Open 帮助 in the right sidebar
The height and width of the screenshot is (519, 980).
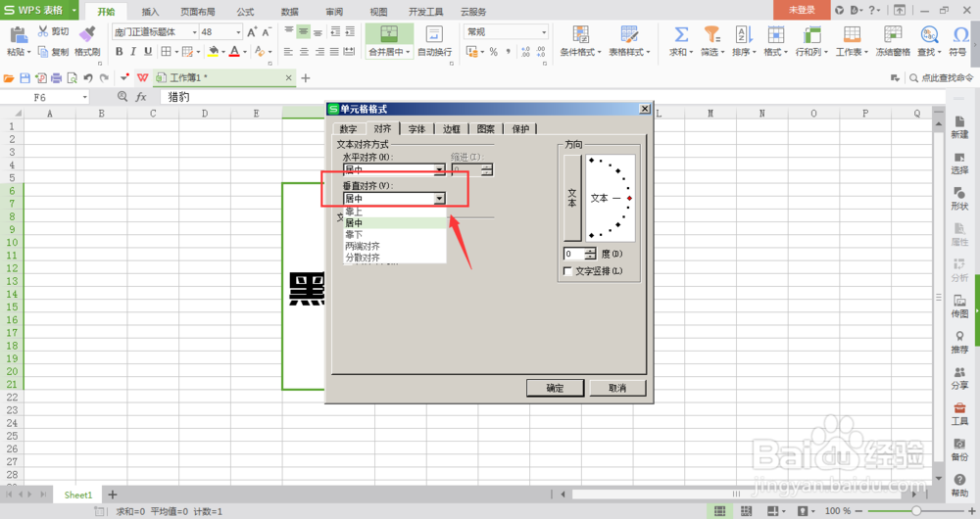pyautogui.click(x=959, y=485)
